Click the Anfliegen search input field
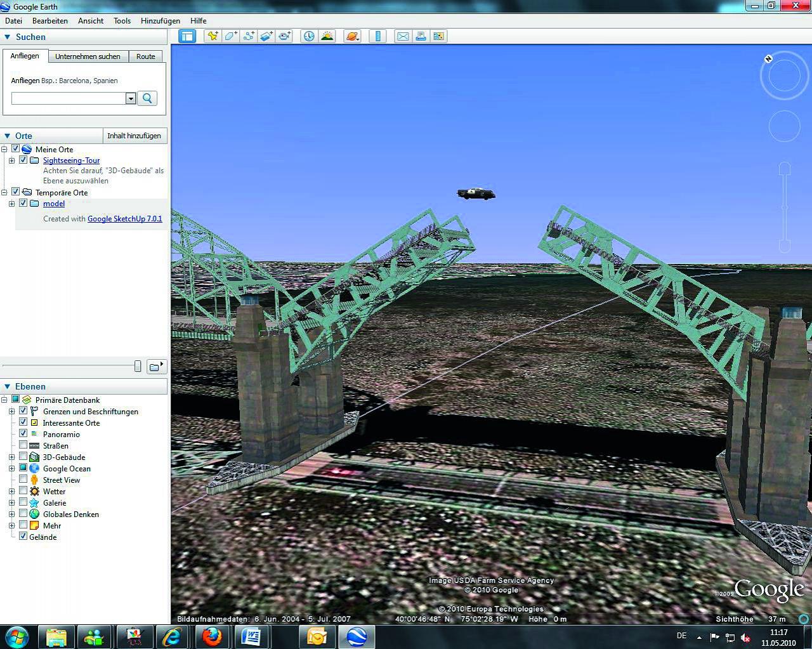This screenshot has height=649, width=812. (69, 98)
